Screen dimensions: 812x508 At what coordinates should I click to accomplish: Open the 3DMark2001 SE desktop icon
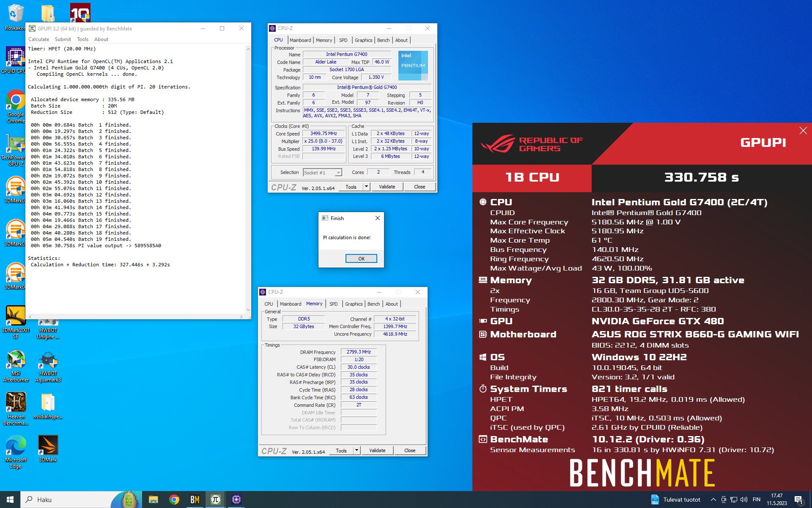(16, 323)
